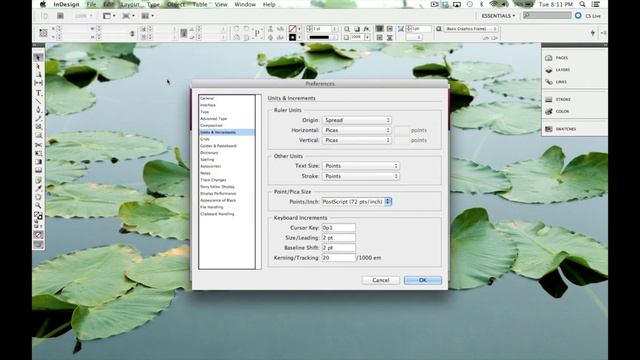Viewport: 640px width, 360px height.
Task: Open the Points/Inch PostScript dropdown
Action: click(x=357, y=202)
